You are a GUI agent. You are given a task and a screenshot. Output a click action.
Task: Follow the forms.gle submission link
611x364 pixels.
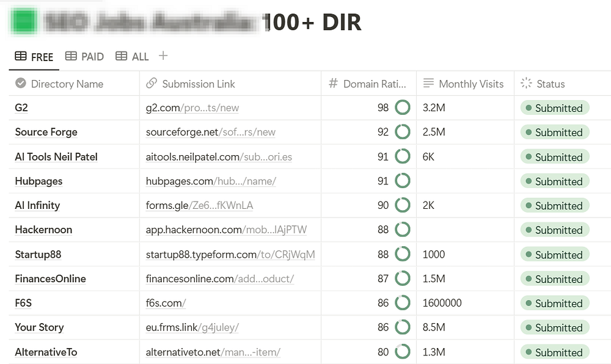tap(199, 206)
